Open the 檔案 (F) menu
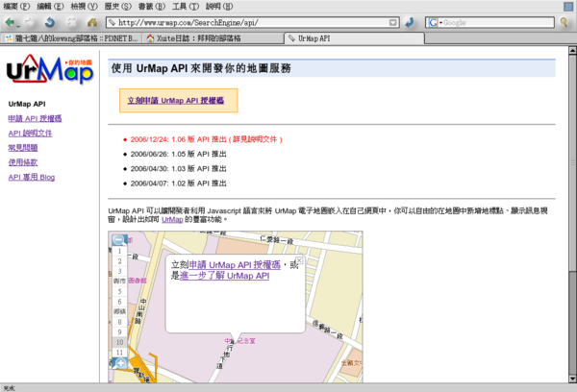 pyautogui.click(x=16, y=7)
